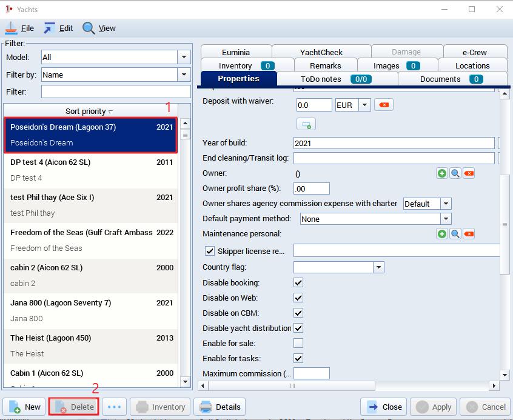Click the Filter text input field
The image size is (513, 420).
(x=116, y=92)
